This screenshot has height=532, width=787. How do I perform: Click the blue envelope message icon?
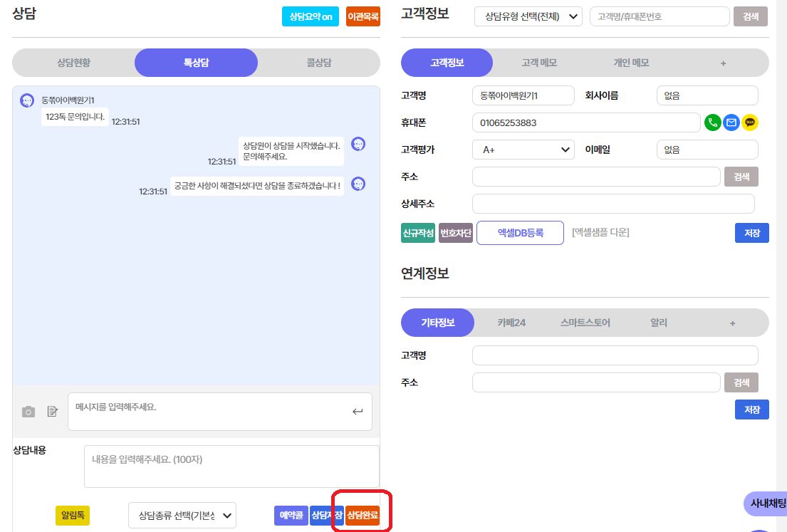pos(731,122)
